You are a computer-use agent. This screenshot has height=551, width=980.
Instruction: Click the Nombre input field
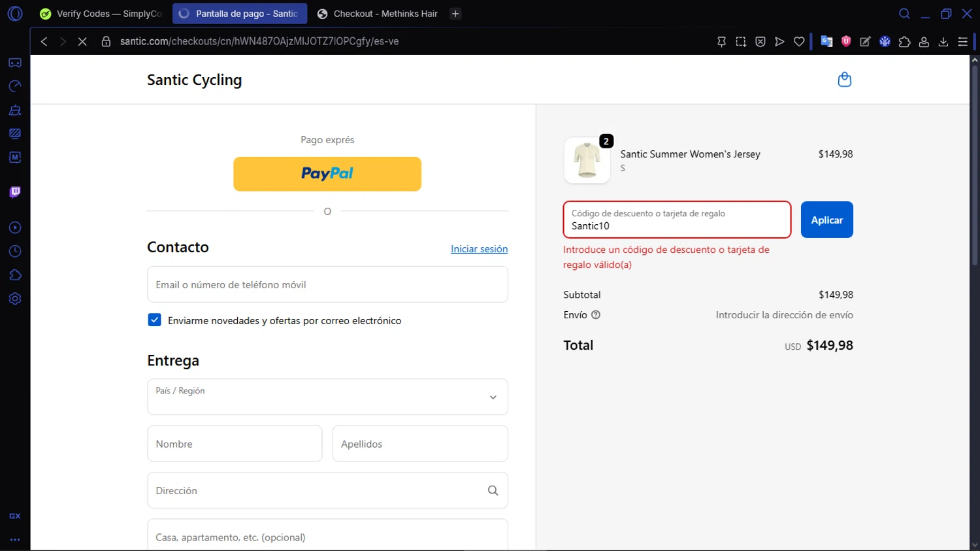click(x=235, y=444)
